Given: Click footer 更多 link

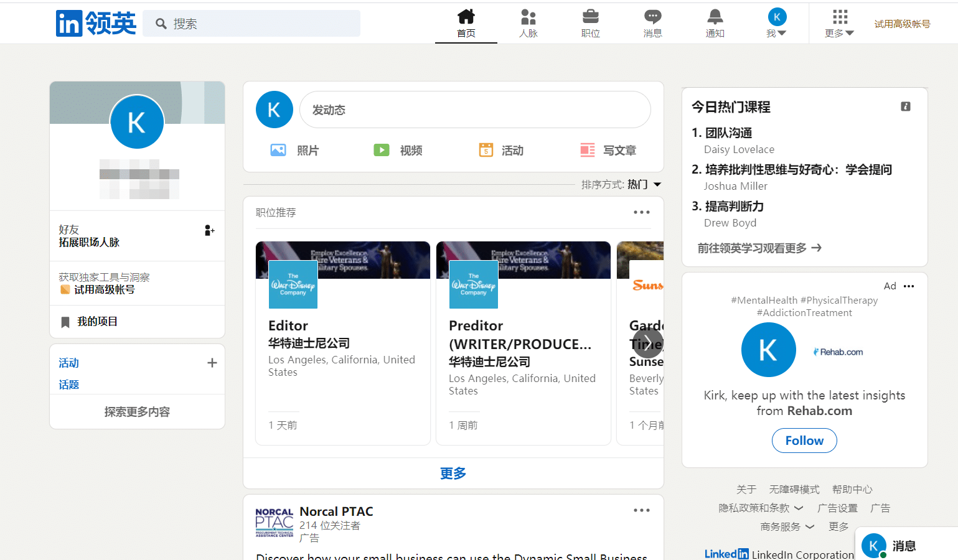Looking at the screenshot, I should click(x=838, y=527).
